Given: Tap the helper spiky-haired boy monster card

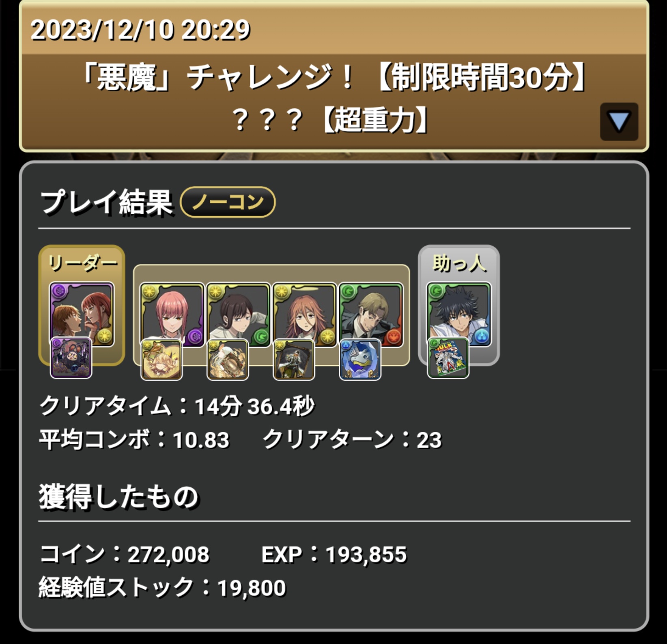Looking at the screenshot, I should coord(459,315).
